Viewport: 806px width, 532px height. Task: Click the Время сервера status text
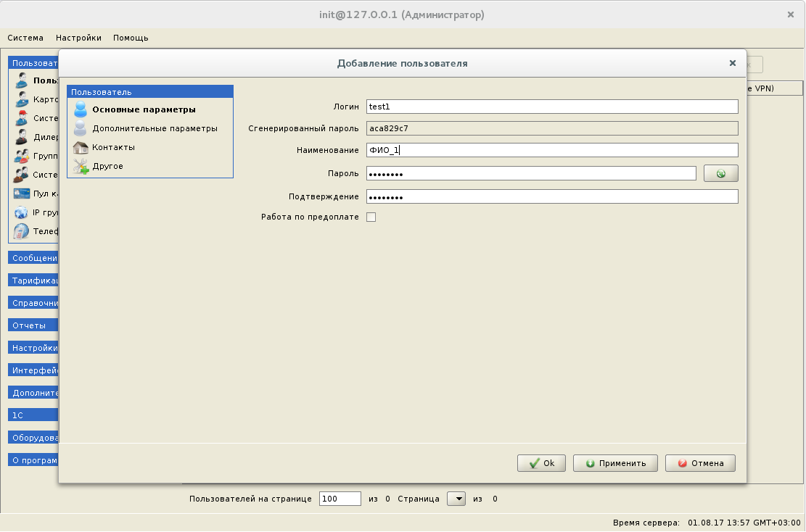707,523
